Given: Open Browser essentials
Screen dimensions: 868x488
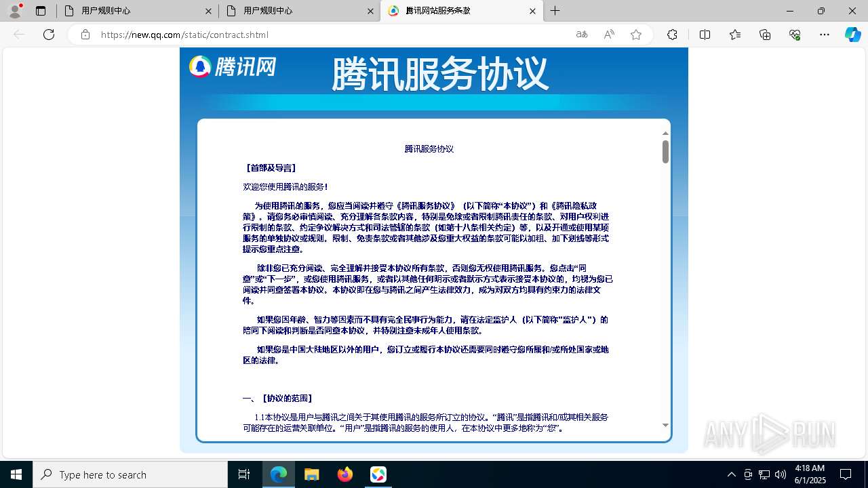Looking at the screenshot, I should [x=795, y=35].
